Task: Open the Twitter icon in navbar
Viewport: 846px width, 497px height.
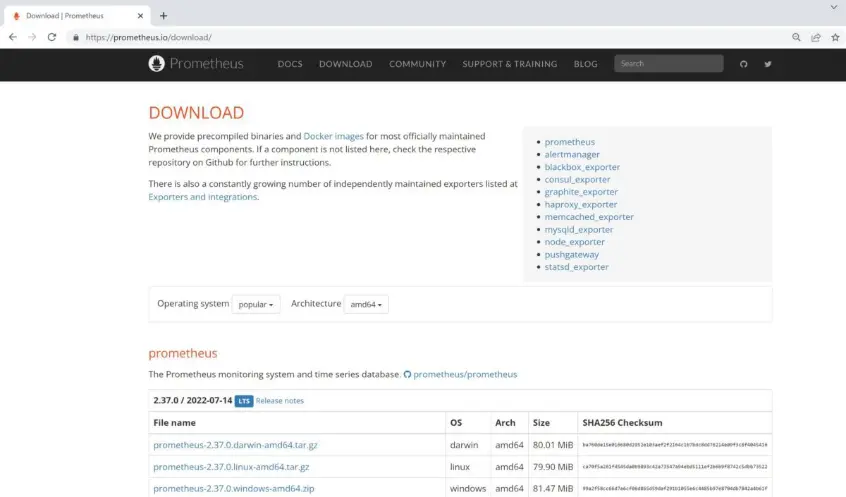Action: coord(768,64)
